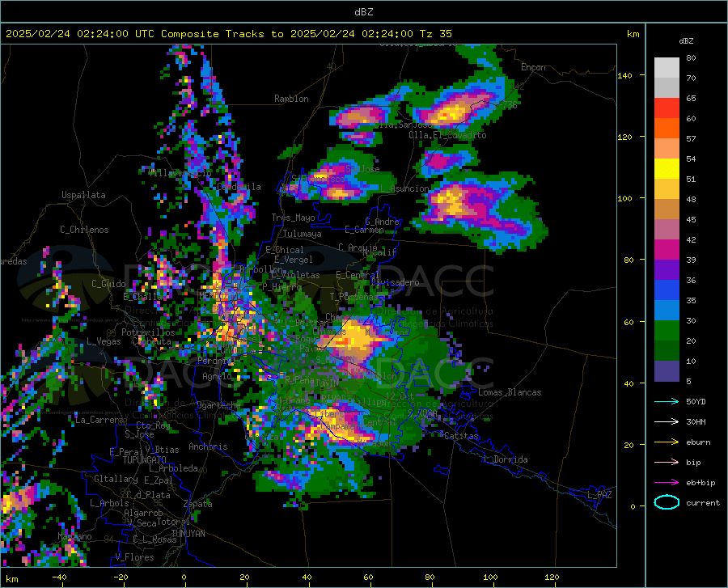Click the magenta eb+bip arrow legend icon
The image size is (728, 588).
tap(667, 483)
